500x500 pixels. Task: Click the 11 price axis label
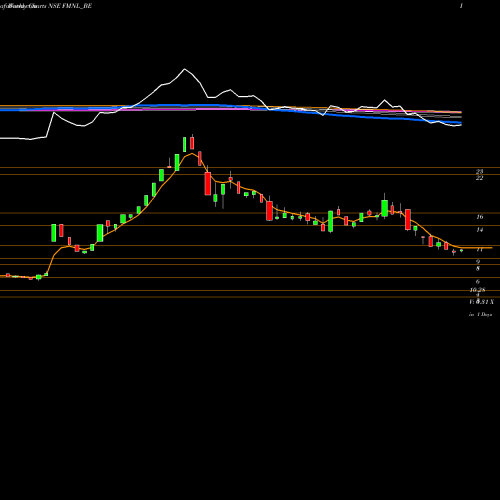coord(480,249)
